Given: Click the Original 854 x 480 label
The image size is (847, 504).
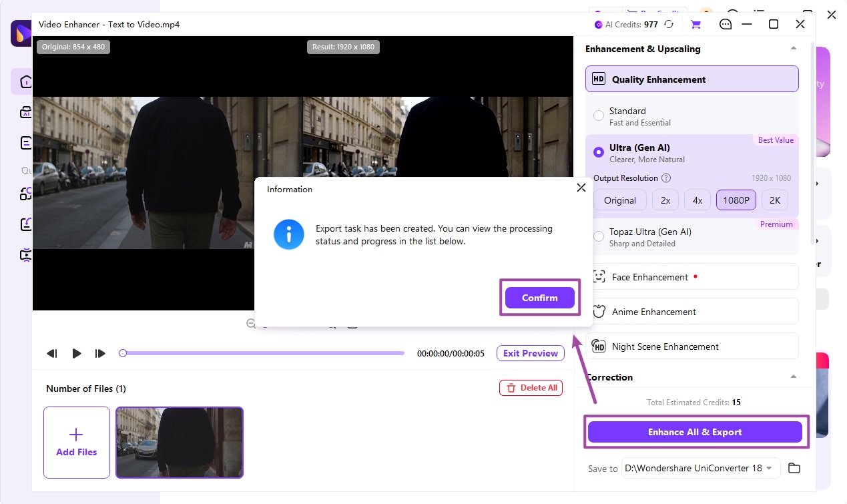Looking at the screenshot, I should click(x=73, y=47).
